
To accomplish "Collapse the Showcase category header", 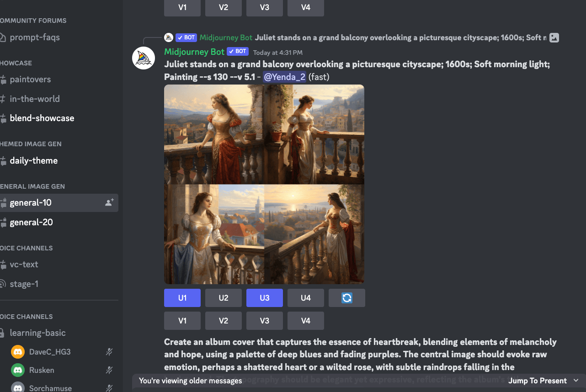I will (x=16, y=63).
